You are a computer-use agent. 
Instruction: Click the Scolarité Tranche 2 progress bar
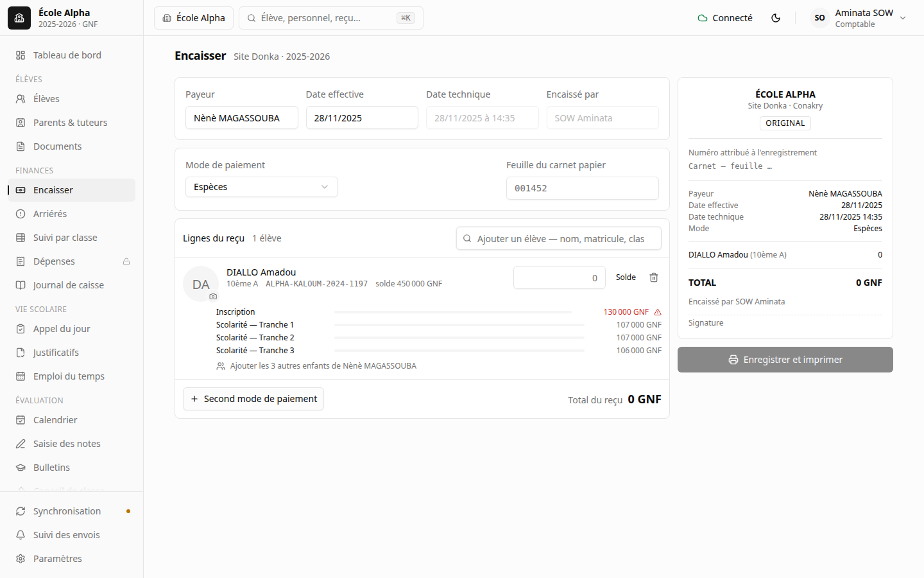tap(459, 338)
